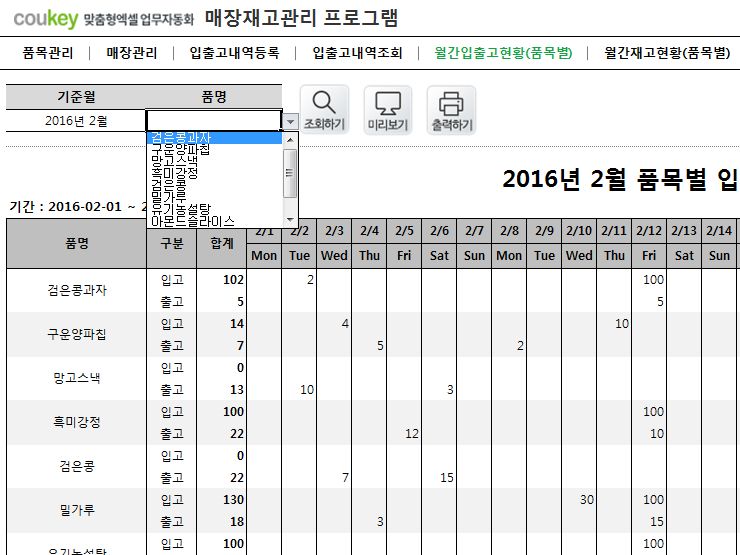Click the 품명 table column header
The image size is (740, 555).
coord(76,244)
